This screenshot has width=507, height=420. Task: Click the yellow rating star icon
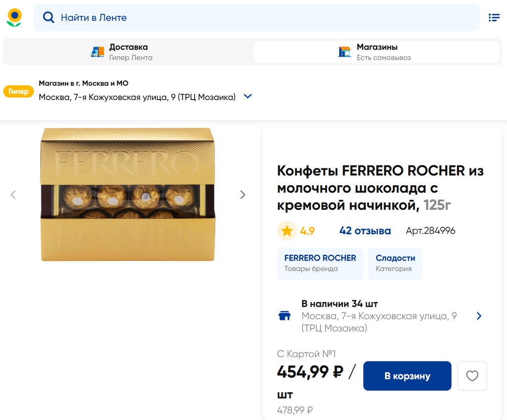click(286, 231)
